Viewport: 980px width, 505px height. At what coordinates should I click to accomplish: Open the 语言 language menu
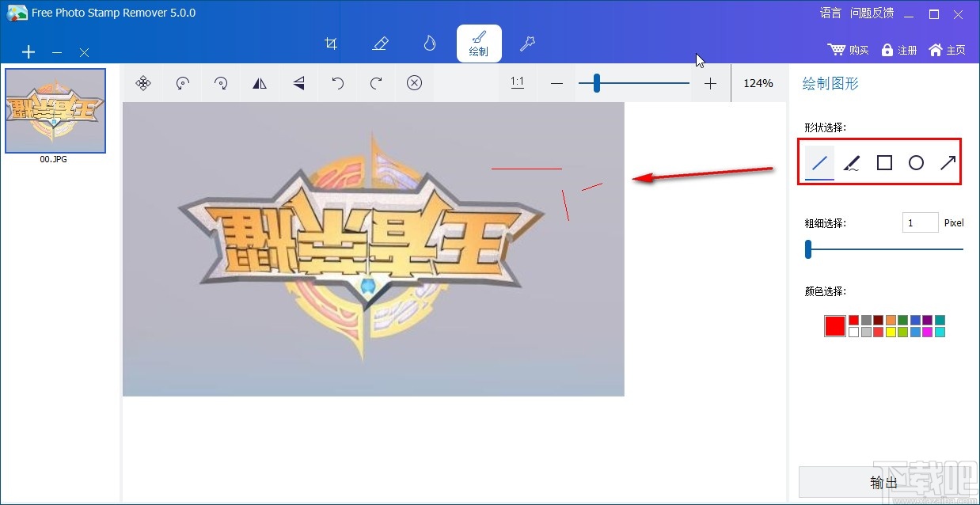pyautogui.click(x=830, y=13)
